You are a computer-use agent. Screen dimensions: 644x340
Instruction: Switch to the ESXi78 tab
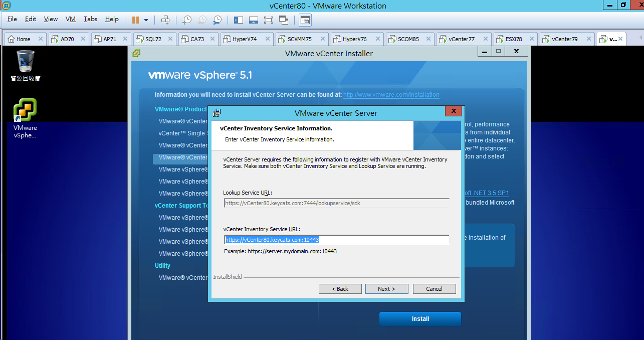click(x=515, y=39)
